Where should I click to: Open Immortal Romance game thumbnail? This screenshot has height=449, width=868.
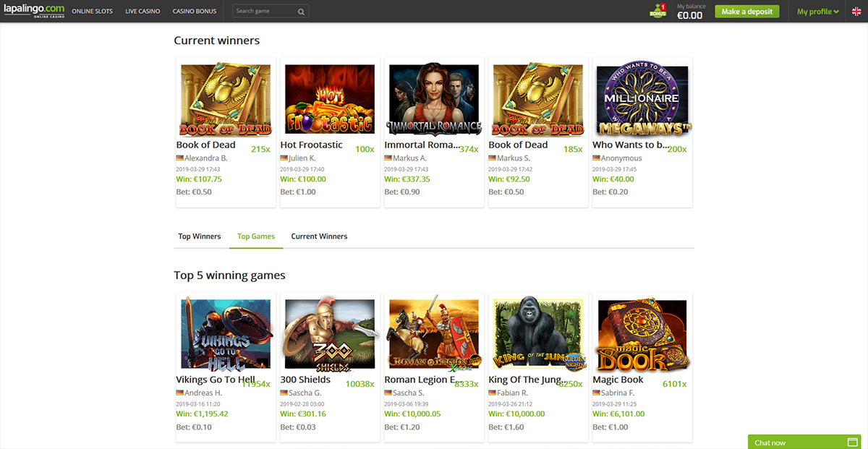click(434, 101)
